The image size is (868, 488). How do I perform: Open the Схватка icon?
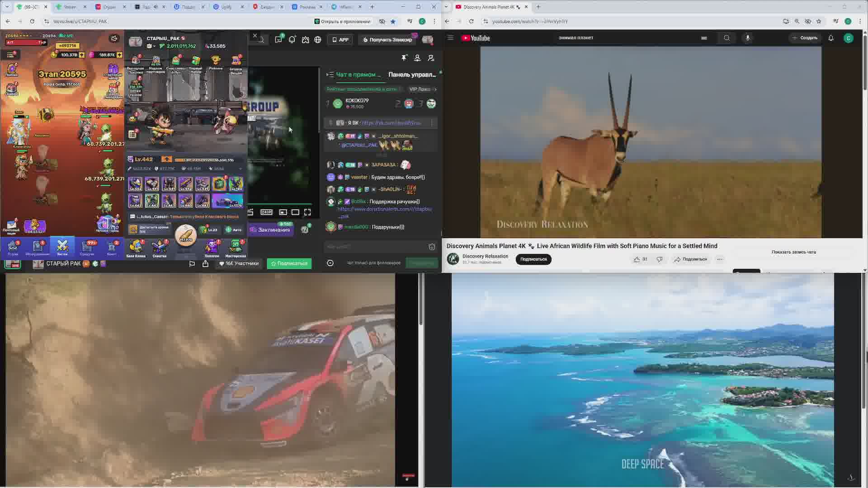[159, 249]
